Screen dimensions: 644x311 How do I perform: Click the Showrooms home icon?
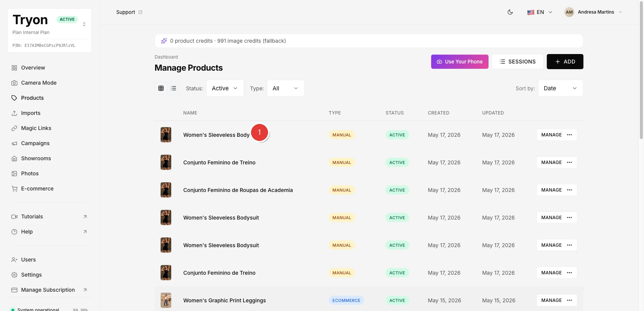coord(14,158)
